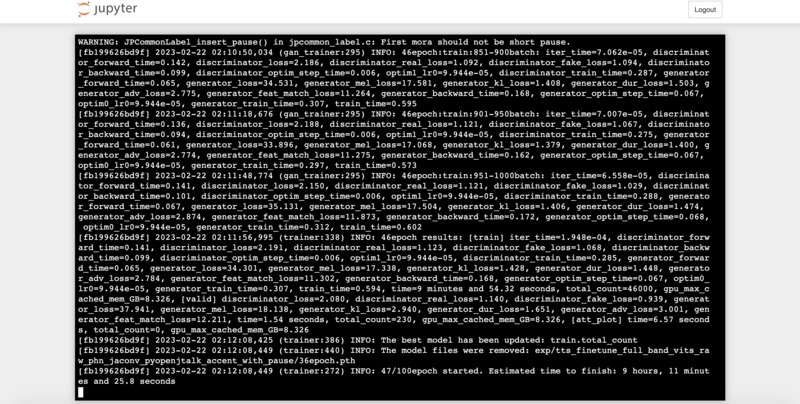Click the "jupyter" wordmark text
This screenshot has width=800, height=404.
tap(115, 9)
